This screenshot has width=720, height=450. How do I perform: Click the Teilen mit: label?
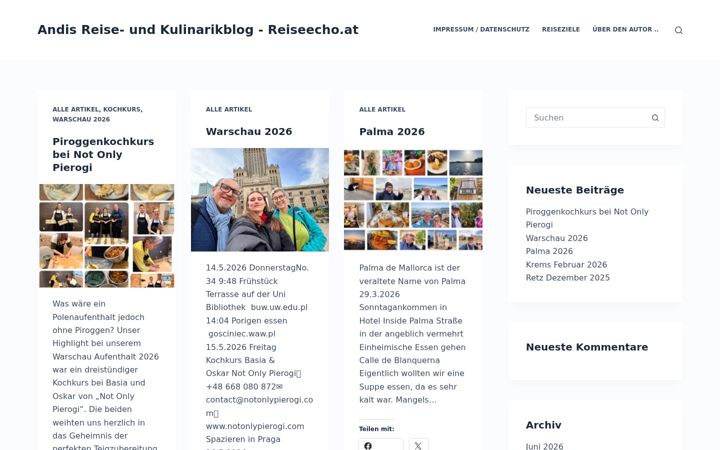click(377, 429)
